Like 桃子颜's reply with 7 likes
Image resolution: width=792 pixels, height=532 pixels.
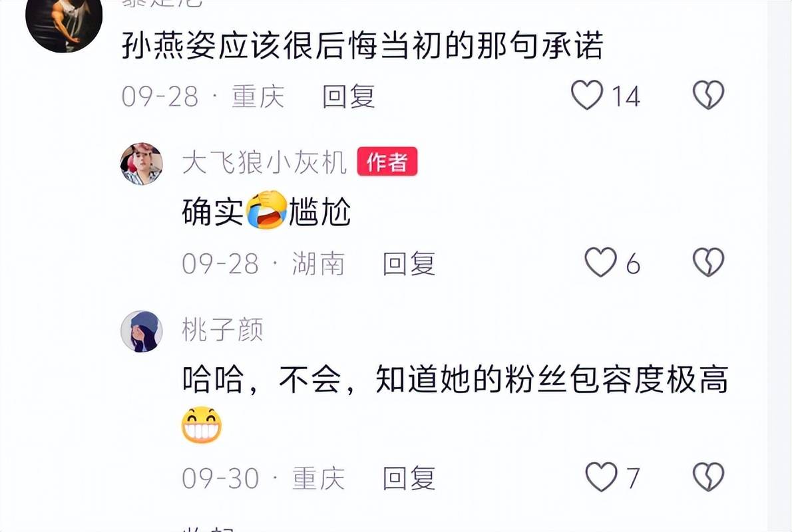coord(601,477)
